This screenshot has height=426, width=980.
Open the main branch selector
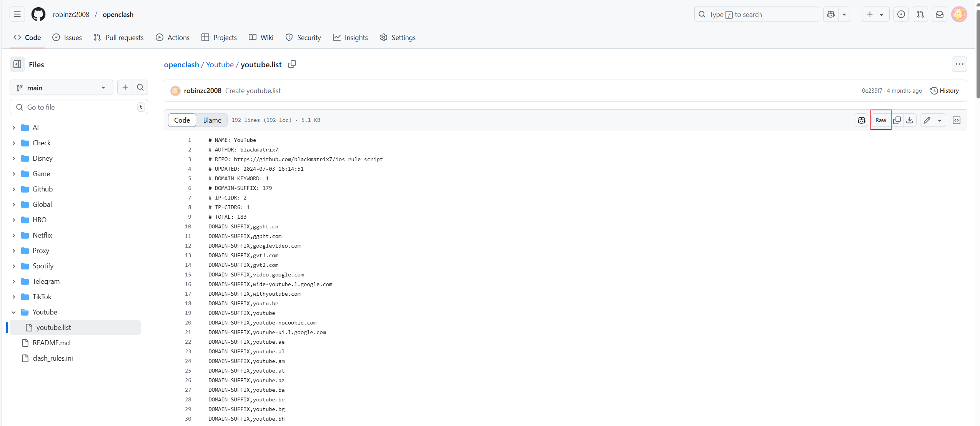[62, 88]
